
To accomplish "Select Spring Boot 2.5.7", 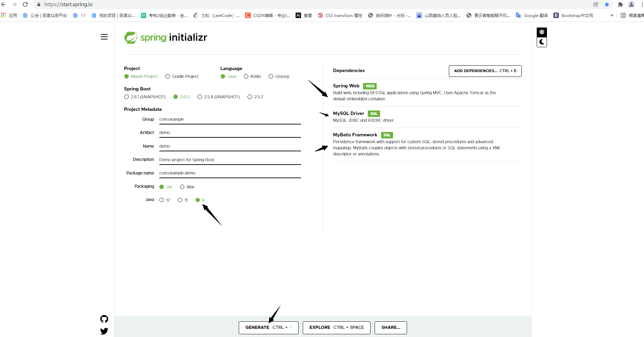I will pos(255,97).
